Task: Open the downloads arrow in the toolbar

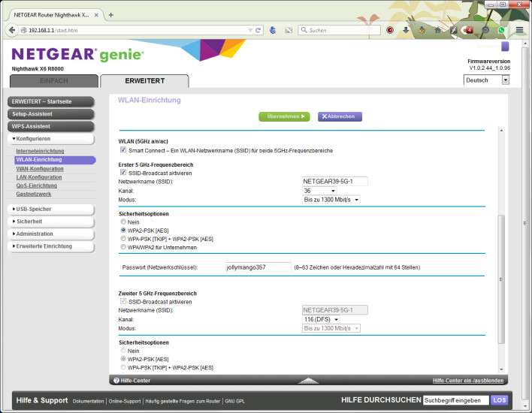Action: pyautogui.click(x=406, y=30)
